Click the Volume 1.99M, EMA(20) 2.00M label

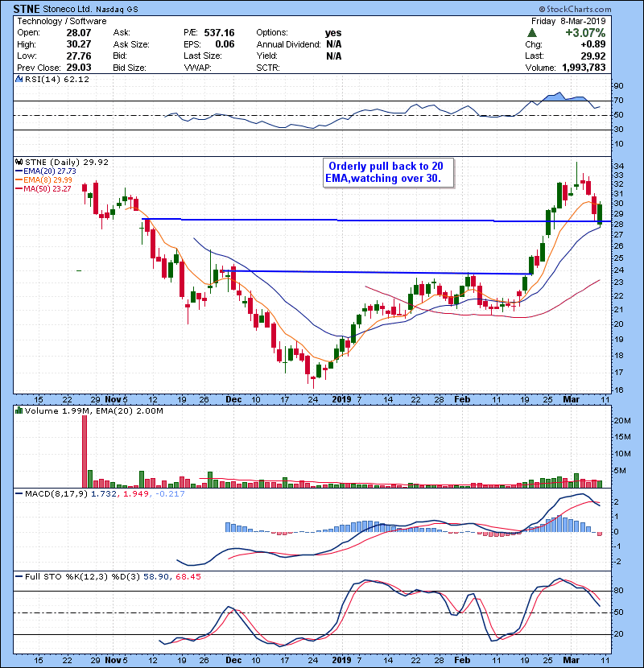click(x=93, y=410)
